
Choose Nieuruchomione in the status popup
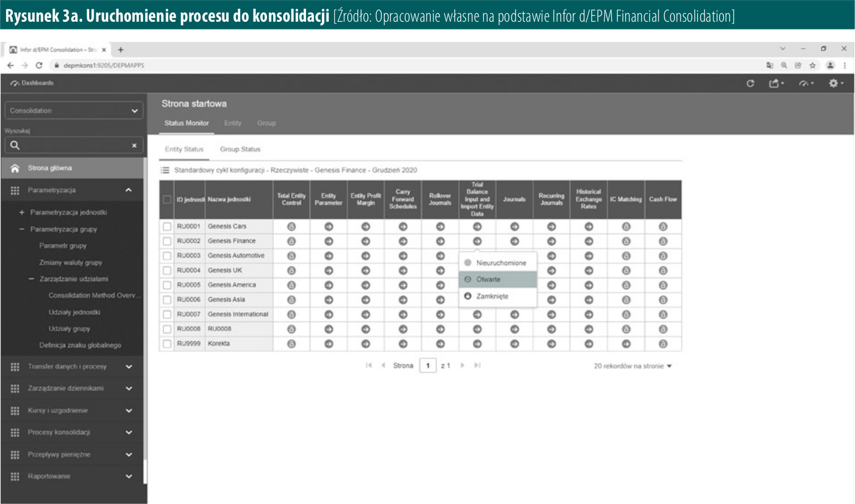pos(498,263)
